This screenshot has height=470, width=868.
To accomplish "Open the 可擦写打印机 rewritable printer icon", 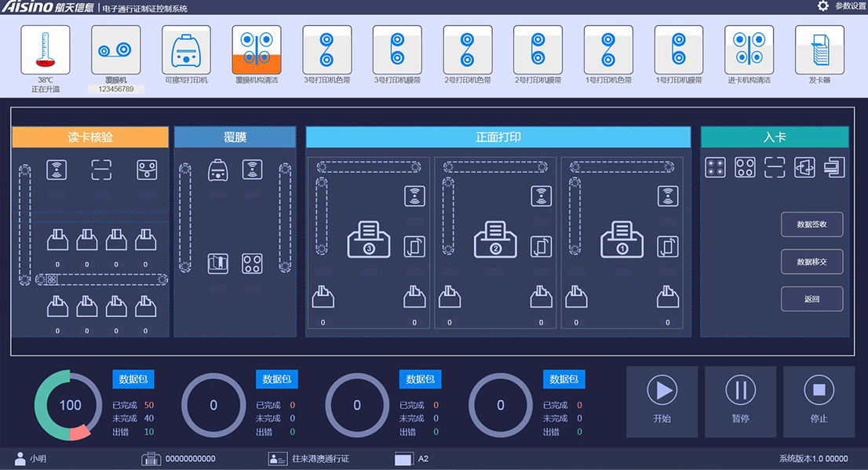I will click(x=186, y=50).
